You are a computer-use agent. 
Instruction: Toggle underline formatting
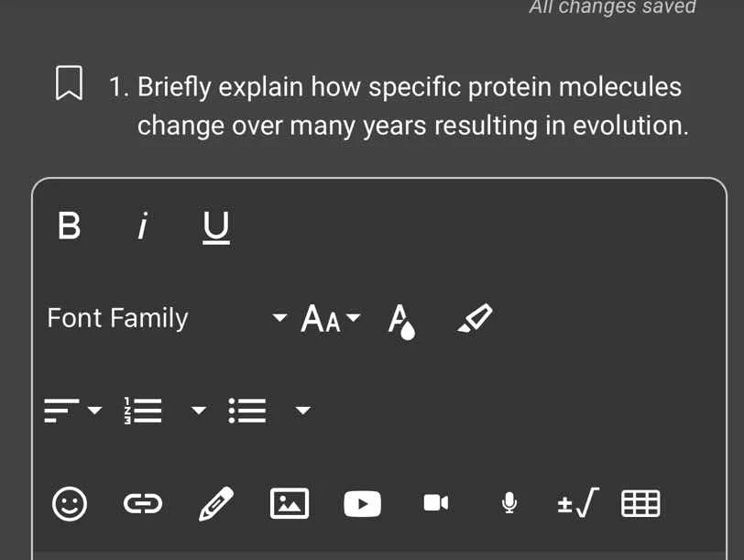[x=216, y=226]
